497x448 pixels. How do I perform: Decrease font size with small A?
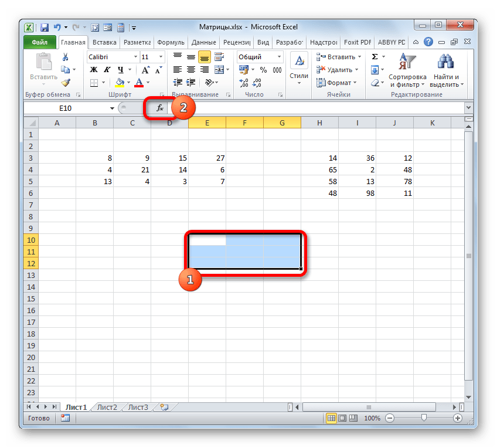[x=158, y=70]
